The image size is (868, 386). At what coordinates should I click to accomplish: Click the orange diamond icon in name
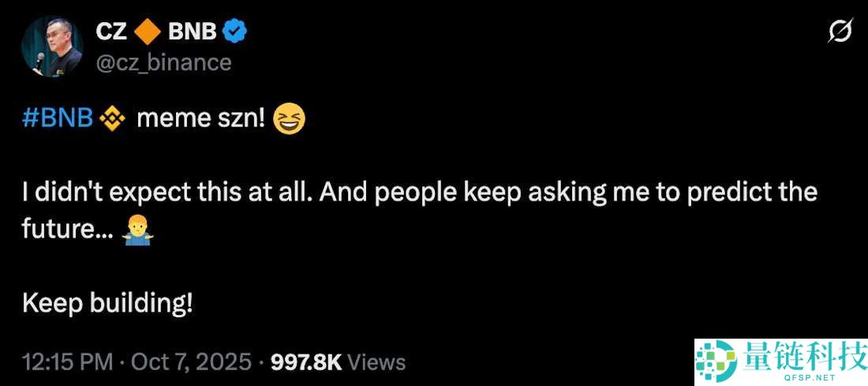point(148,32)
